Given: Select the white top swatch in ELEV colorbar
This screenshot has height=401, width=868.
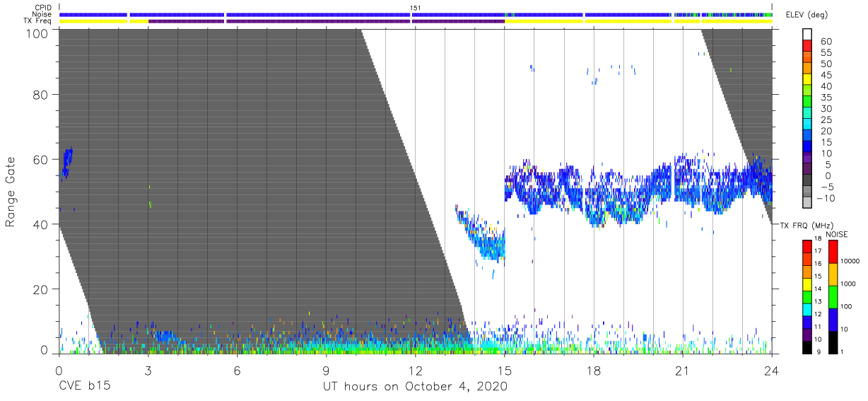Looking at the screenshot, I should click(808, 35).
